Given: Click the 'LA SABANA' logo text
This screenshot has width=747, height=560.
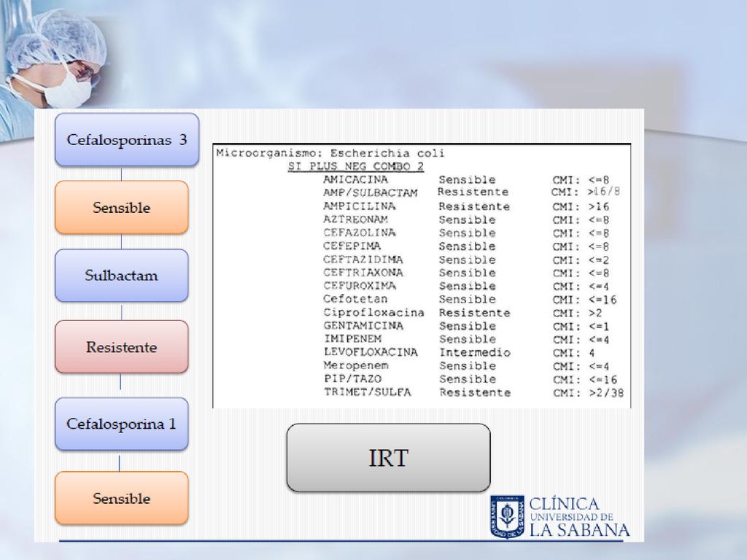Looking at the screenshot, I should (580, 530).
